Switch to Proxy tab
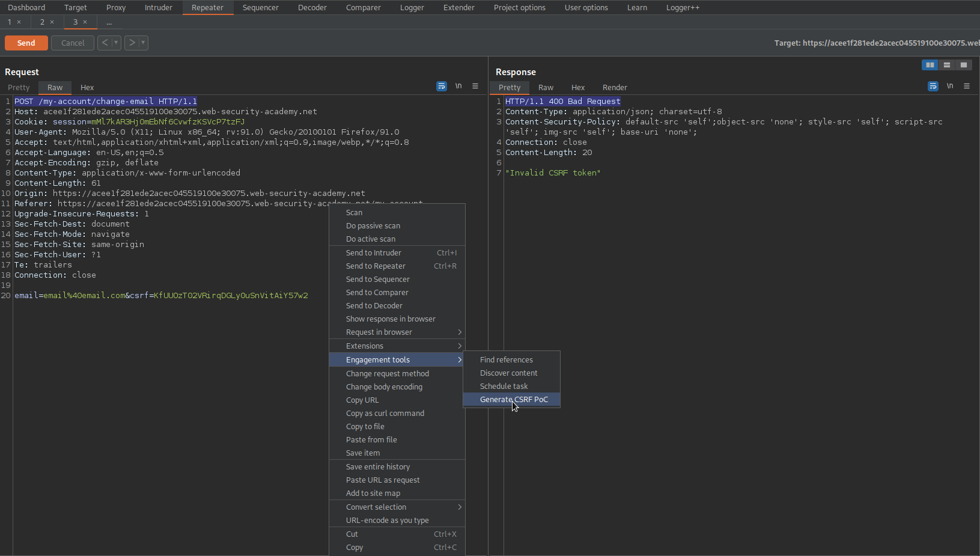Screen dimensions: 980x556 coord(116,8)
